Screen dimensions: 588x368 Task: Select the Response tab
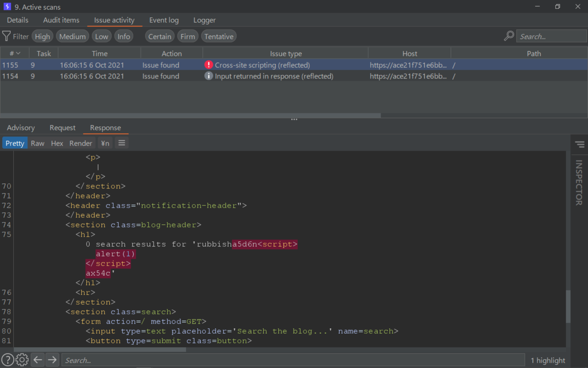[x=105, y=128]
